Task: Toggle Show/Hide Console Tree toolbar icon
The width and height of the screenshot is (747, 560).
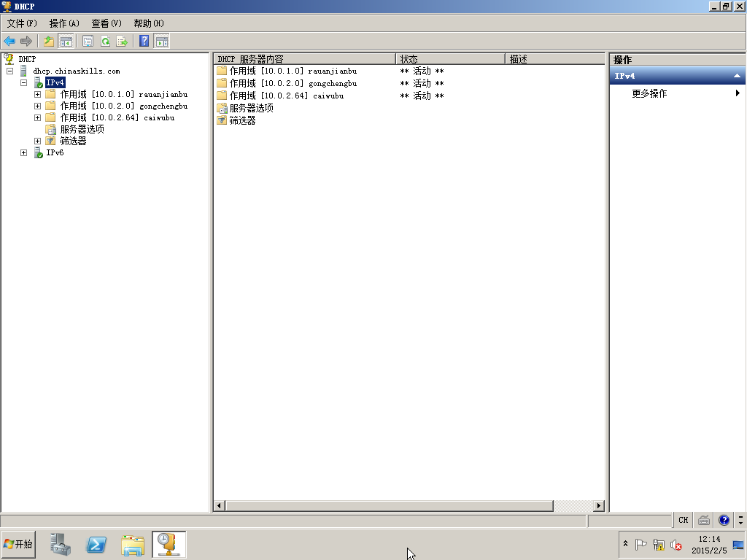Action: [66, 42]
